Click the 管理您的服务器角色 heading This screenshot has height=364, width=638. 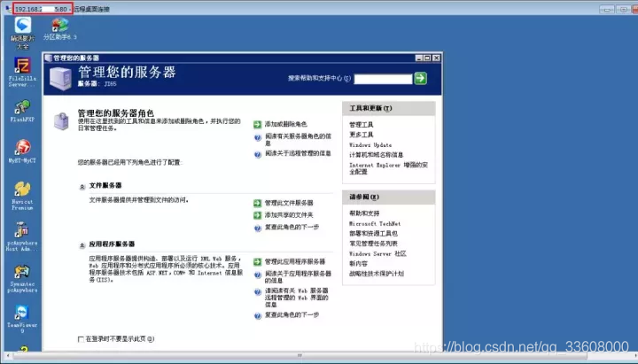[x=116, y=113]
